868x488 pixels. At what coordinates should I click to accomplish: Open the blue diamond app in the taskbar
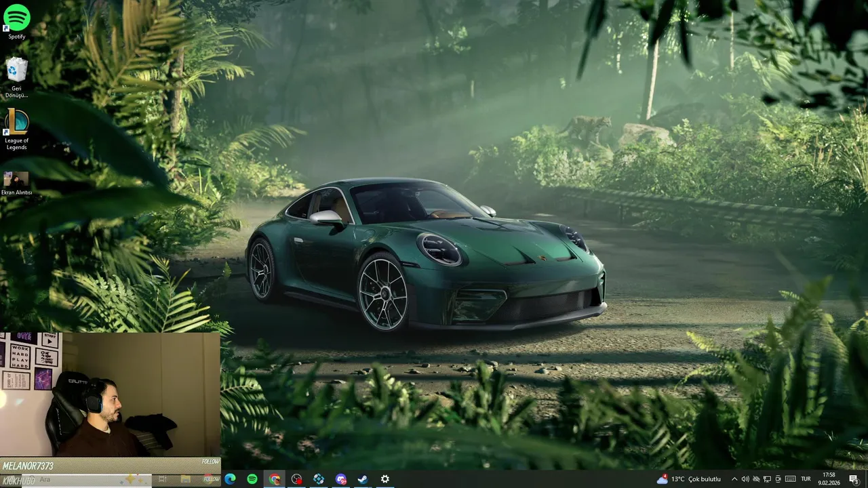319,479
